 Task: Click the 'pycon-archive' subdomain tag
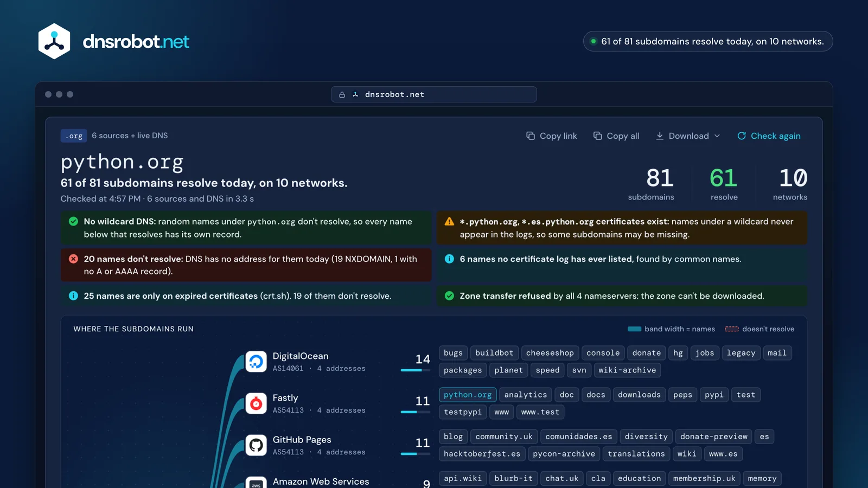564,454
